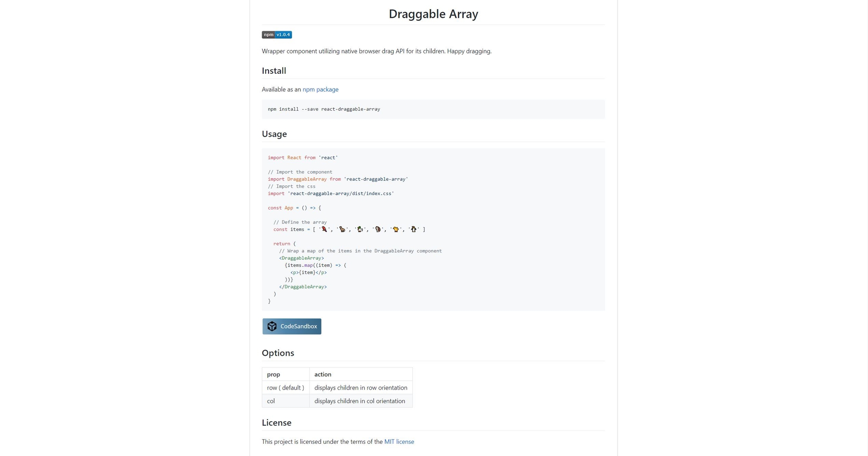This screenshot has height=456, width=868.
Task: Select the npm install command text
Action: click(323, 109)
